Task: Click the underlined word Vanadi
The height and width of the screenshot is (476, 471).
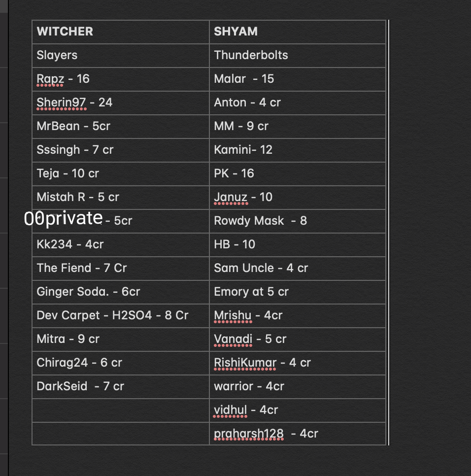Action: coord(233,339)
